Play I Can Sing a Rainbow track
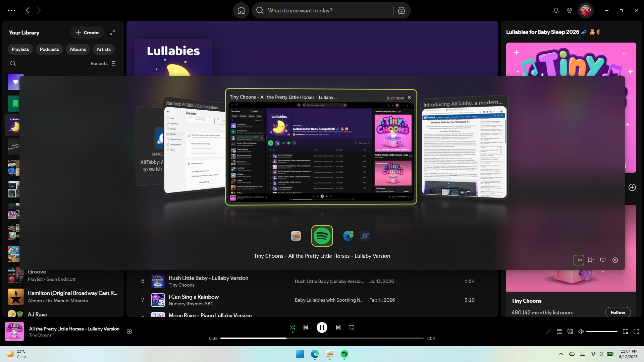Viewport: 644px width, 362px height. (x=194, y=297)
